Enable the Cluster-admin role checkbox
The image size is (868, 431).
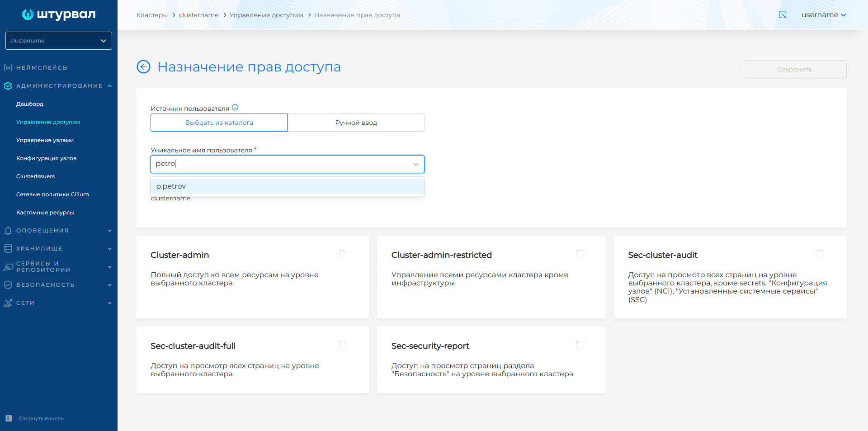click(343, 254)
